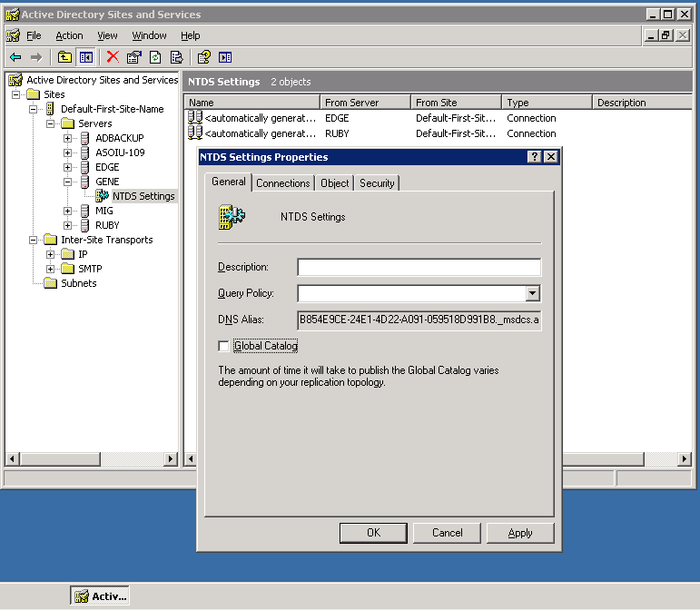The height and width of the screenshot is (610, 700).
Task: Click the connection icon in the RUBY row
Action: tap(195, 133)
